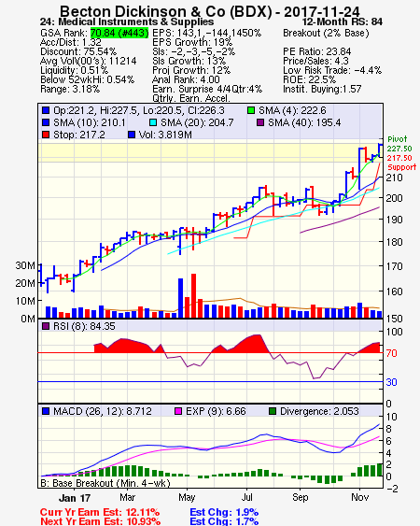
Task: Click the Est Chg: 1.7% text
Action: (224, 521)
